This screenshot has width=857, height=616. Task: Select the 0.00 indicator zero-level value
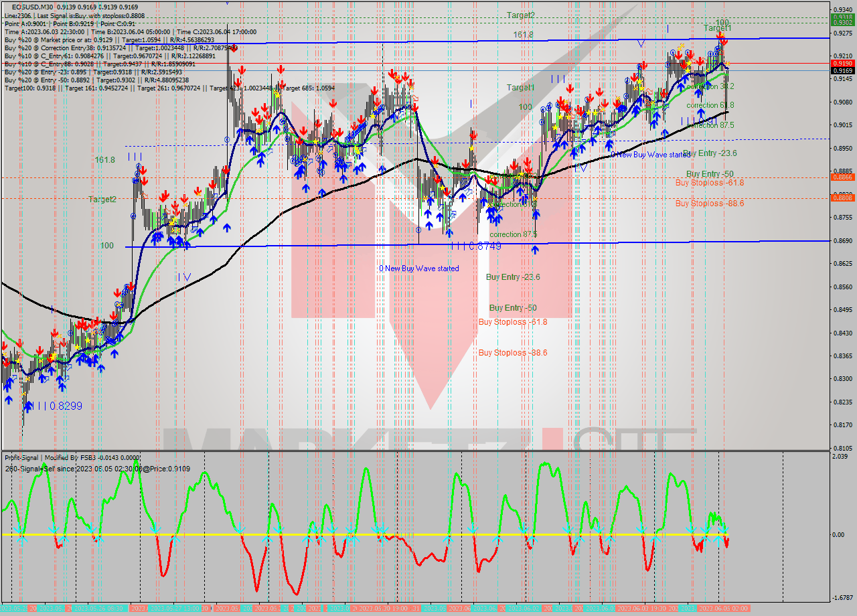click(x=839, y=534)
